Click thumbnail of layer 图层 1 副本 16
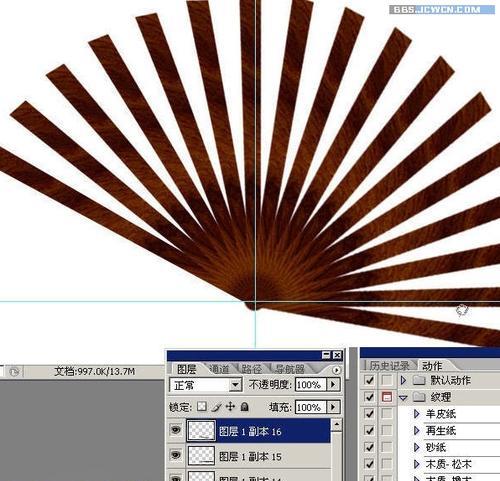The height and width of the screenshot is (481, 500). 201,430
